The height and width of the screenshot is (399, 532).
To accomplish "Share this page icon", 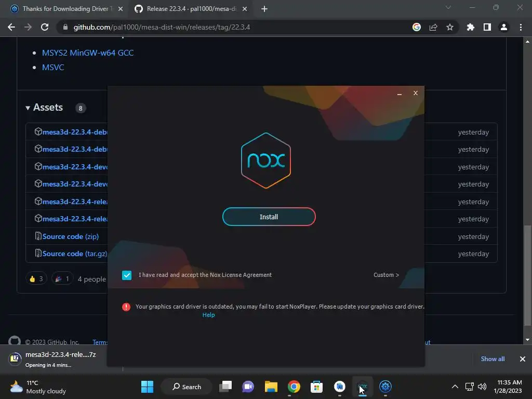I will pos(433,27).
